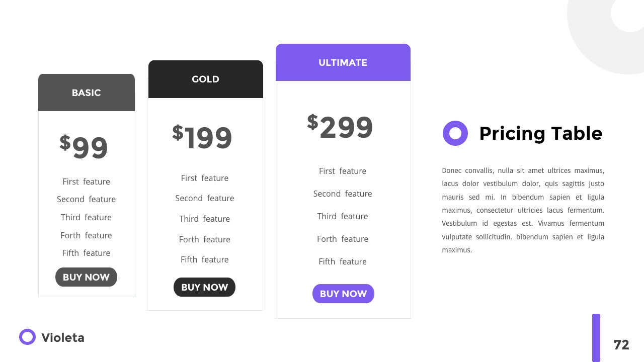Click the Donec convallis description paragraph
The image size is (644, 362).
[523, 210]
